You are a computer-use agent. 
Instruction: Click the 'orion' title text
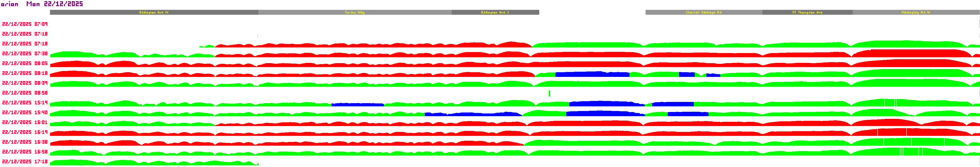click(10, 4)
